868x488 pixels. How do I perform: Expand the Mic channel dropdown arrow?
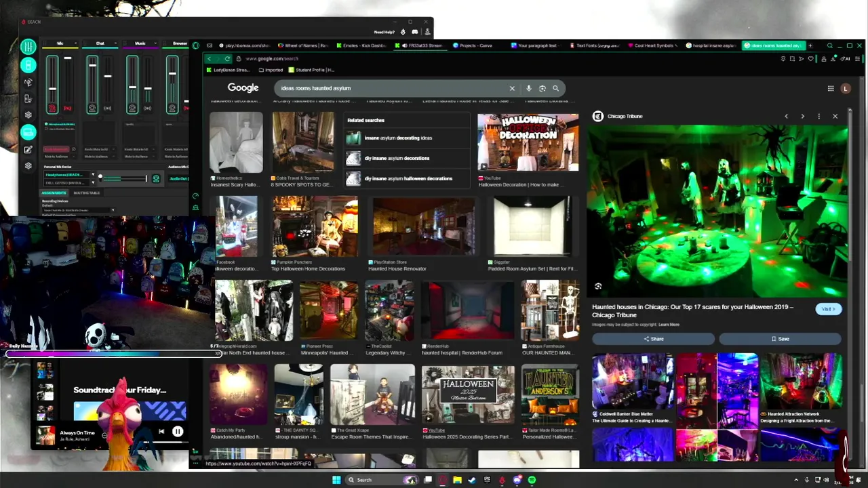pos(76,43)
